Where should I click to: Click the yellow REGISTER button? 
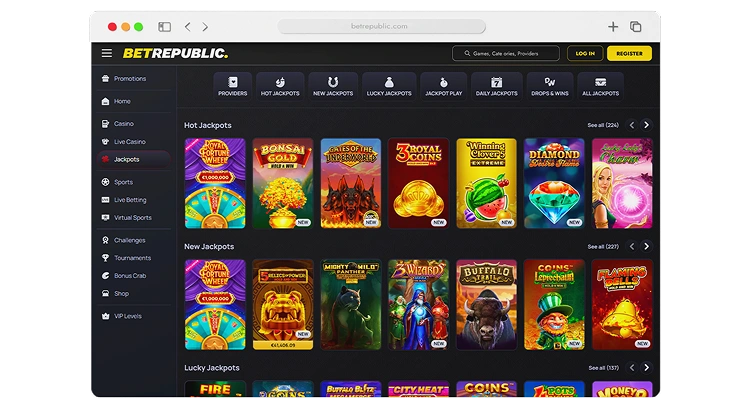(629, 53)
